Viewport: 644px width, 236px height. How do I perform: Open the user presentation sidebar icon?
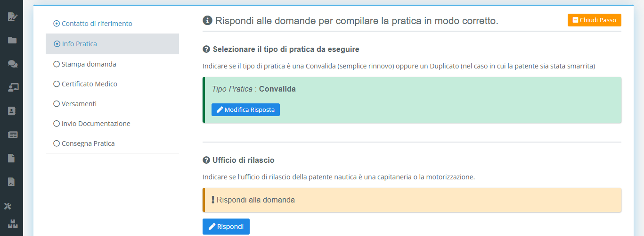(x=12, y=87)
